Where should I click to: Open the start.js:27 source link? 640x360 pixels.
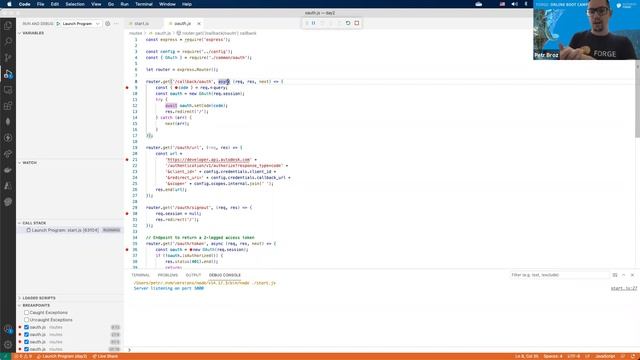pos(624,289)
